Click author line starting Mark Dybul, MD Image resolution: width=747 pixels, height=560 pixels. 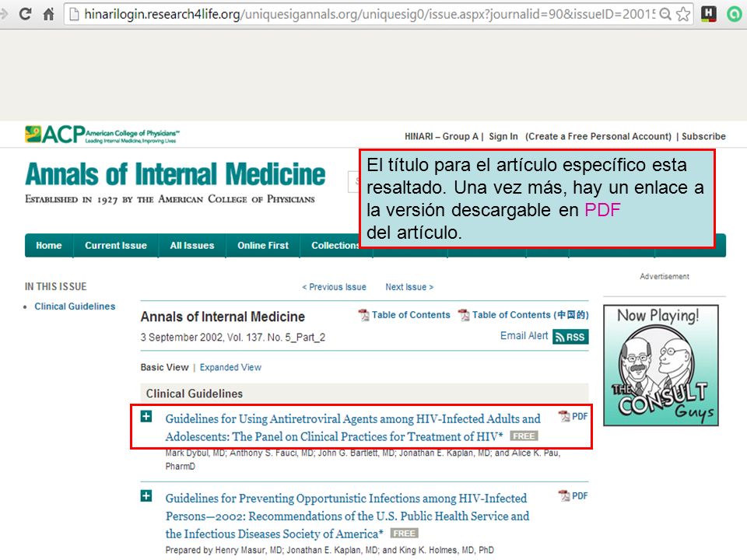click(x=363, y=460)
